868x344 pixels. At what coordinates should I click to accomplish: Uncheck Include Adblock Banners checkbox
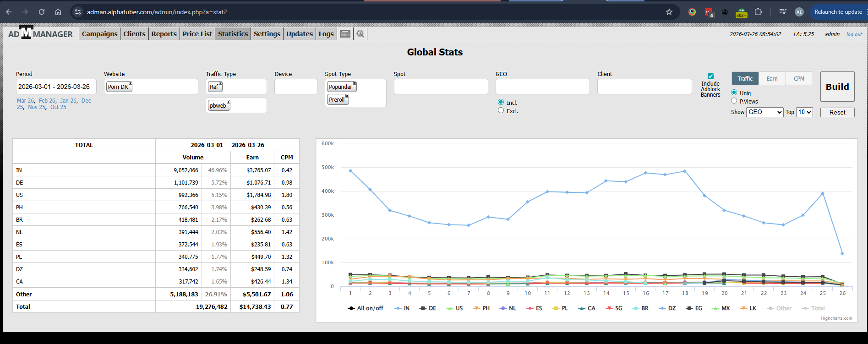tap(710, 76)
